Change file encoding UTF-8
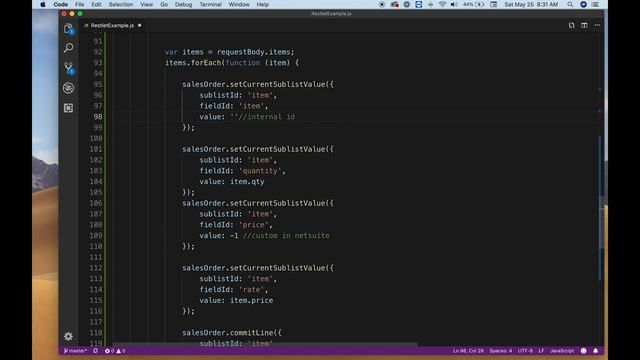The height and width of the screenshot is (360, 640). 525,351
